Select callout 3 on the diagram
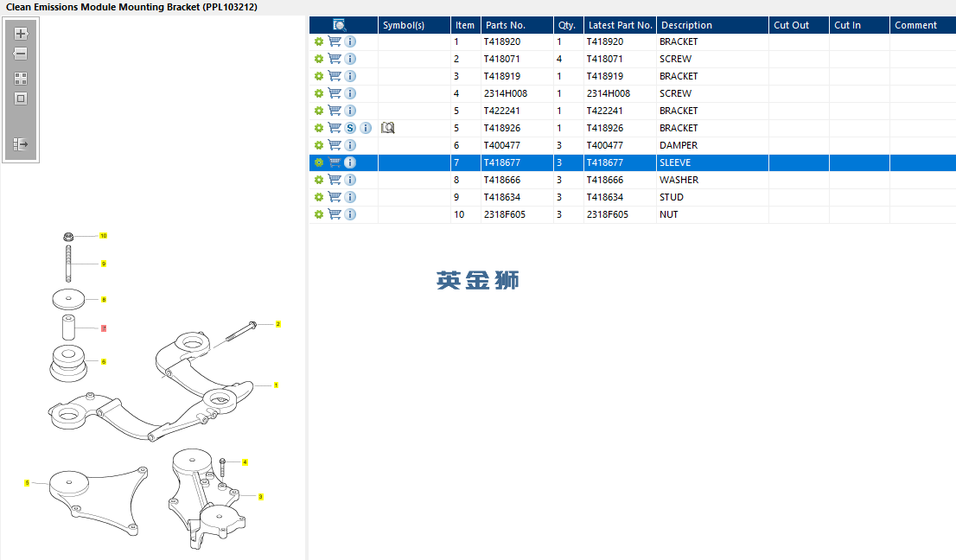 pos(260,497)
